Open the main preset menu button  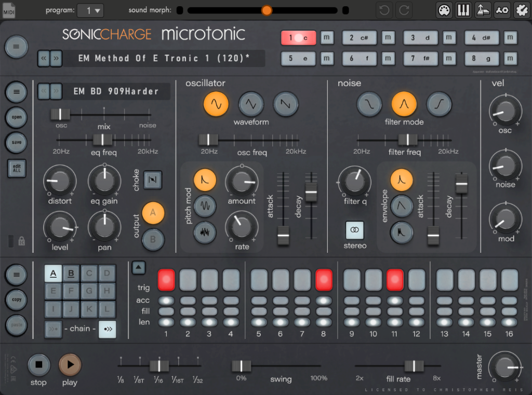16,47
